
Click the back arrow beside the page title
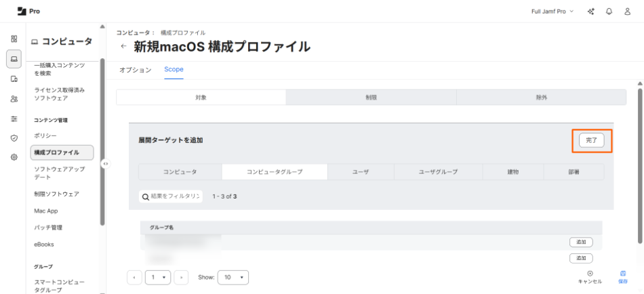[x=123, y=47]
